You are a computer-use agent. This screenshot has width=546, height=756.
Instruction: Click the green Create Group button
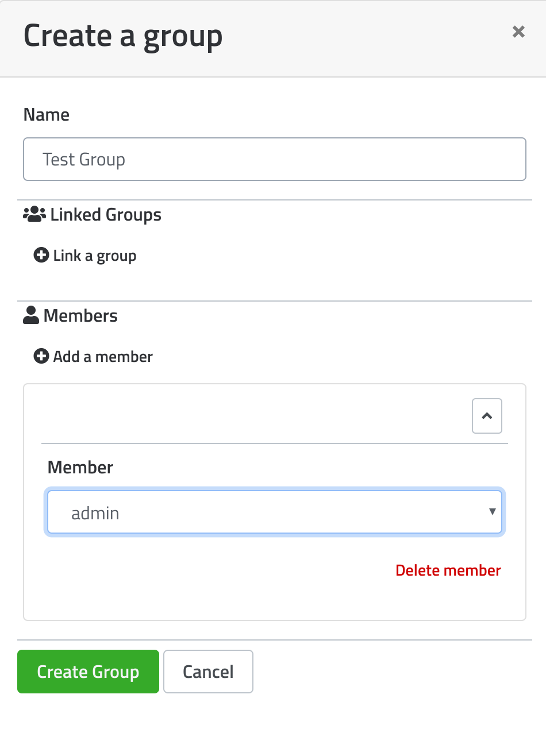point(88,672)
